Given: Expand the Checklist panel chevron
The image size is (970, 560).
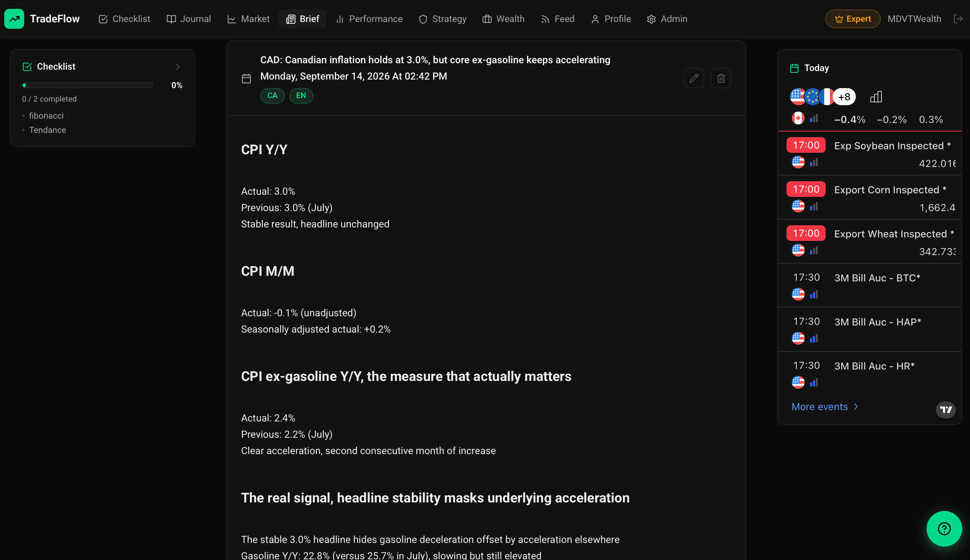Looking at the screenshot, I should (x=177, y=67).
